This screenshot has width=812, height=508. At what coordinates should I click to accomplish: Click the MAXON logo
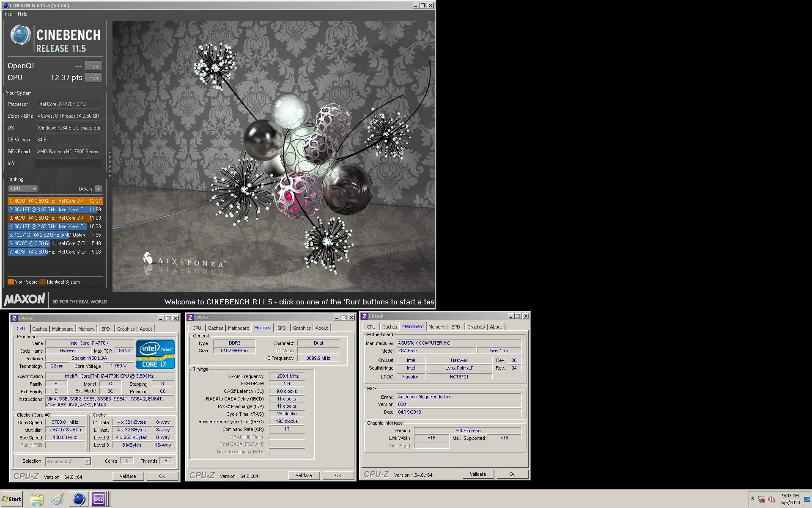click(x=25, y=299)
